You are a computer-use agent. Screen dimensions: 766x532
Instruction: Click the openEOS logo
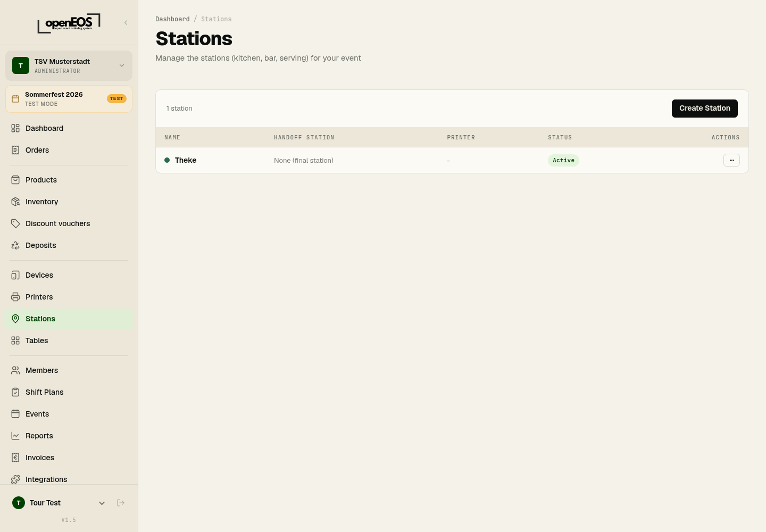click(69, 23)
